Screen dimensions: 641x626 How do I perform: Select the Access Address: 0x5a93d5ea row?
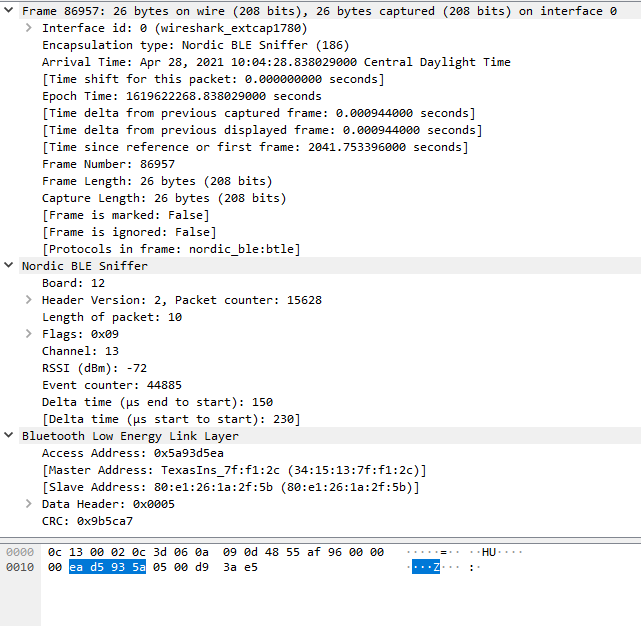click(x=132, y=453)
